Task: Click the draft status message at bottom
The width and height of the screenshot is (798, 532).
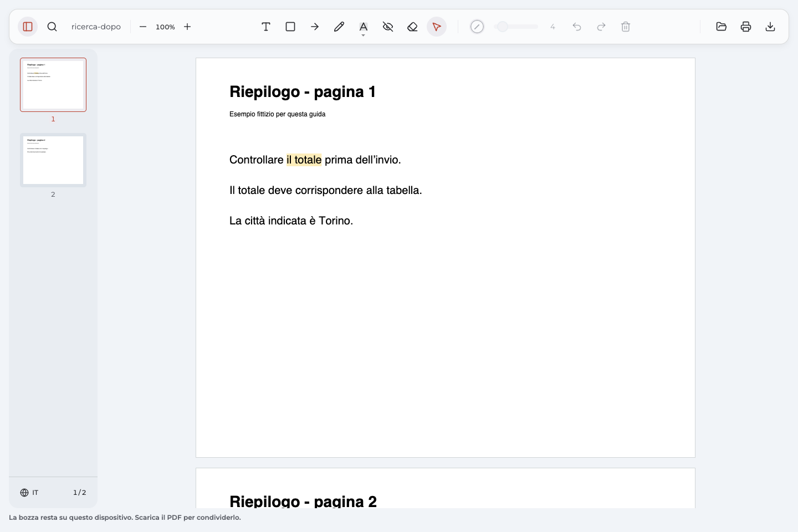Action: [x=125, y=518]
